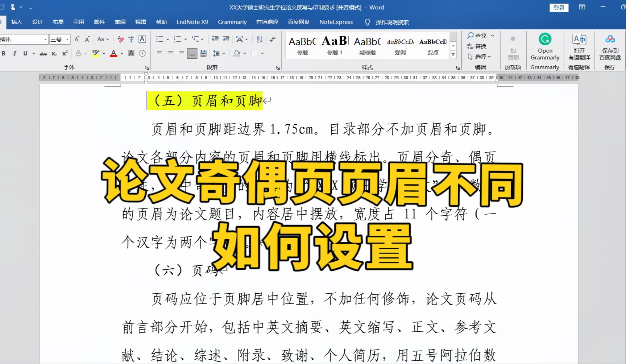
Task: Open the phonetic guide (wén) tool
Action: pos(131,39)
